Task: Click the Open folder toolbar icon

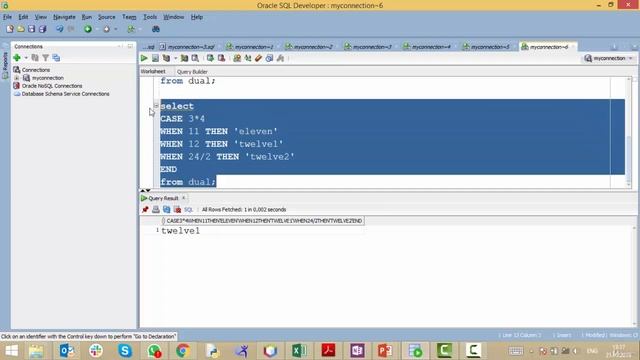Action: click(20, 29)
